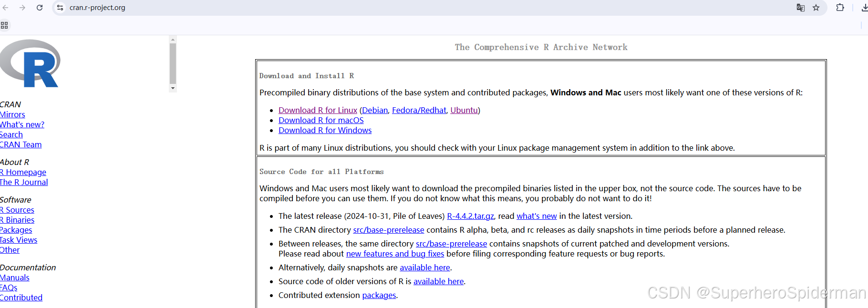
Task: Go to R Homepage link
Action: pyautogui.click(x=23, y=172)
